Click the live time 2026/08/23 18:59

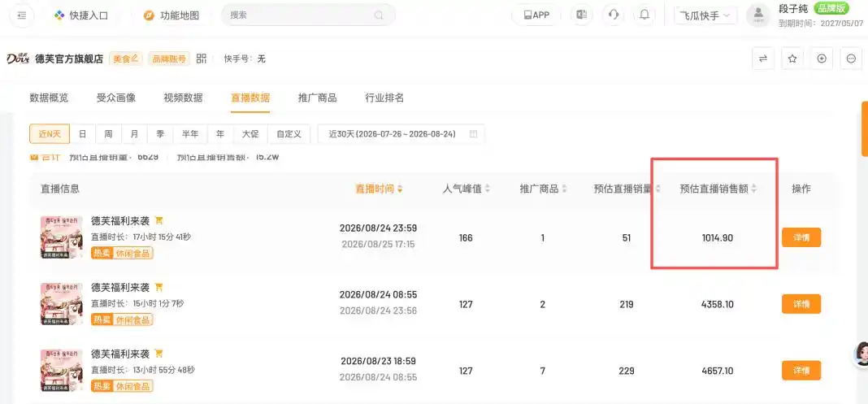[378, 362]
